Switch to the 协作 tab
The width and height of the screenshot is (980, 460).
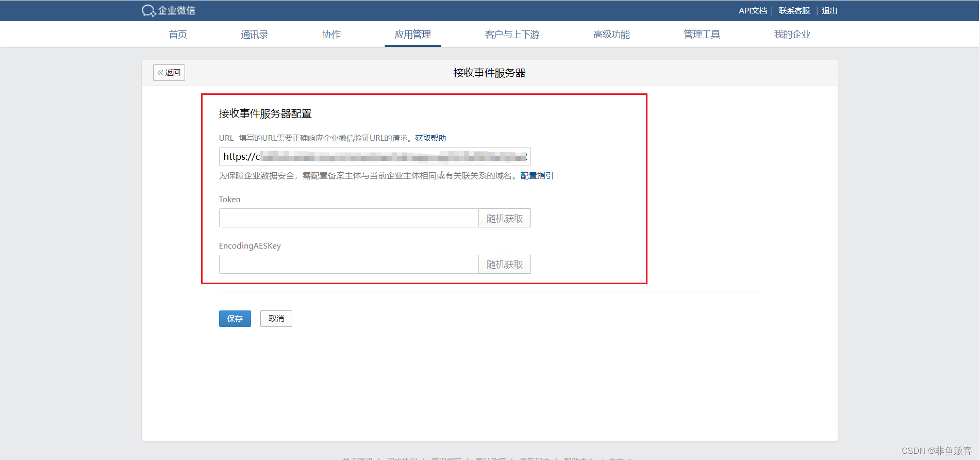click(331, 35)
